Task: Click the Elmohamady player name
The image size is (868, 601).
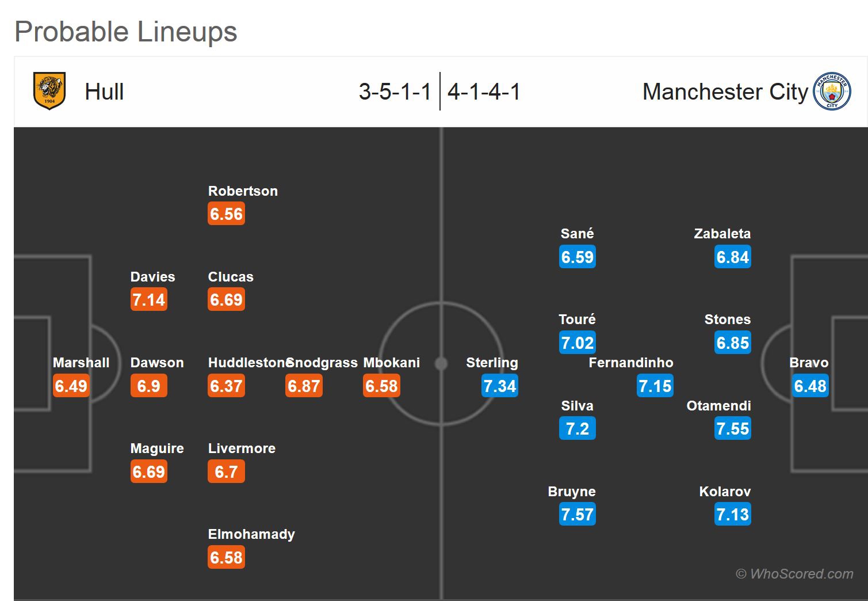Action: 251,534
